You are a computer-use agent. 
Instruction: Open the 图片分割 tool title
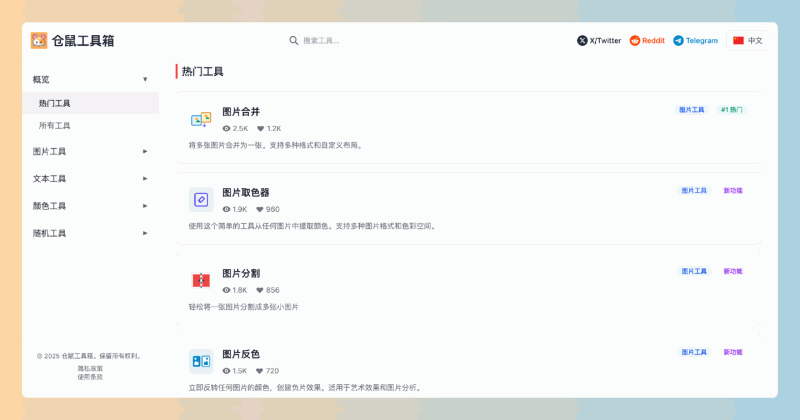tap(241, 274)
